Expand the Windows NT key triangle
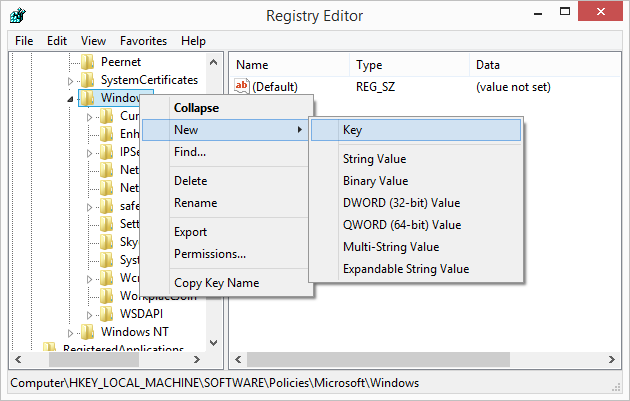The width and height of the screenshot is (630, 401). click(x=70, y=333)
